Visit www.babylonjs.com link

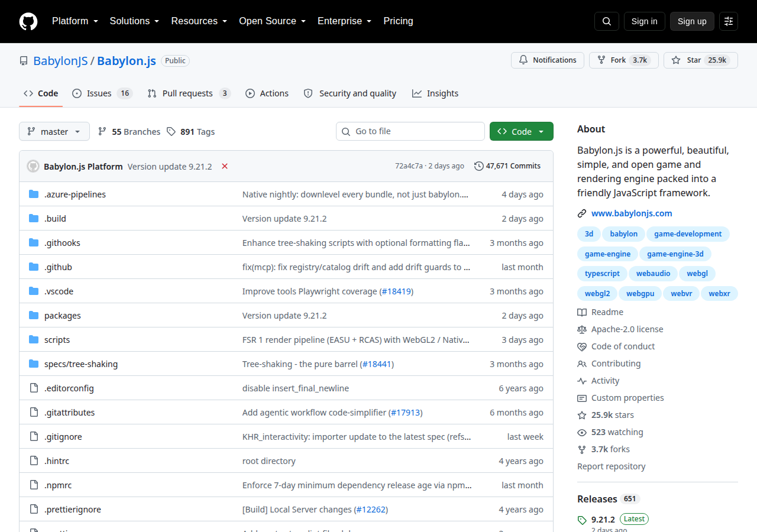coord(632,213)
